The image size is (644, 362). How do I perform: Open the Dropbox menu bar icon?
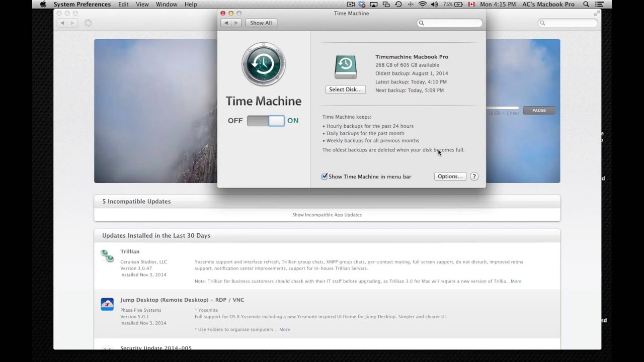[362, 4]
